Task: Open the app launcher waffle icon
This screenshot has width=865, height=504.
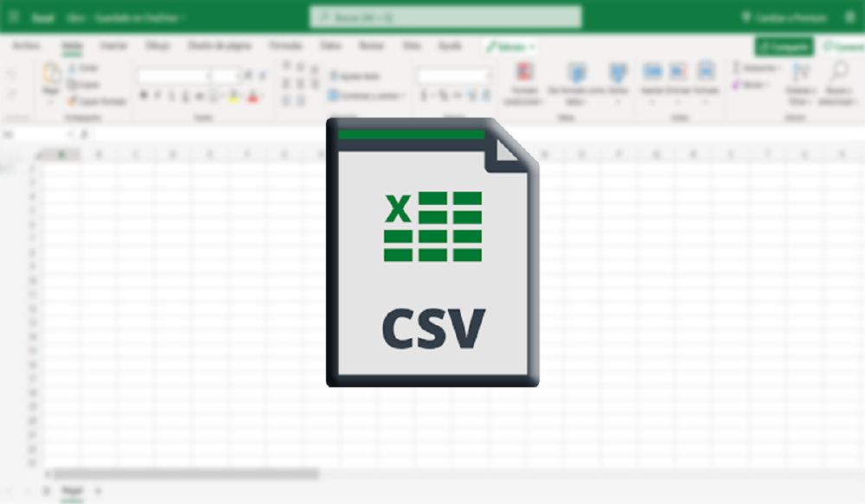Action: tap(13, 17)
